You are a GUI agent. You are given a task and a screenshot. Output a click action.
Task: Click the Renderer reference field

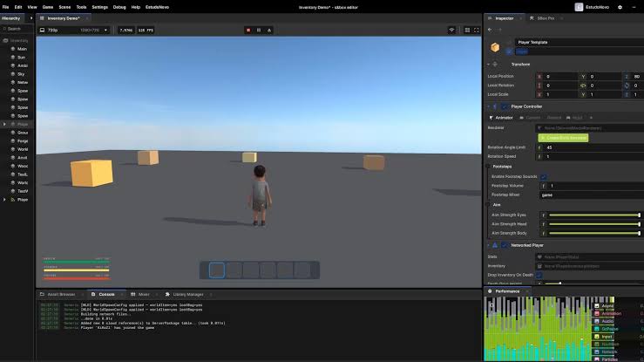coord(591,127)
